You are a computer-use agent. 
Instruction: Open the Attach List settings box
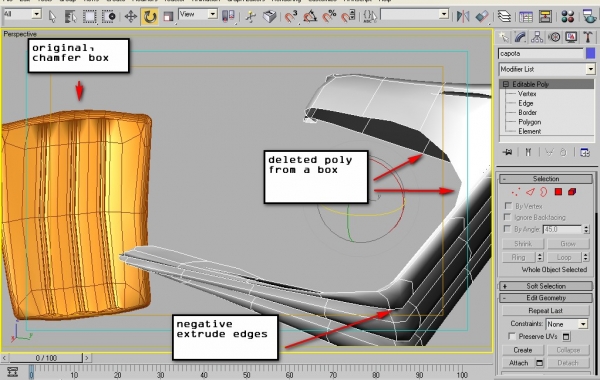tap(540, 363)
